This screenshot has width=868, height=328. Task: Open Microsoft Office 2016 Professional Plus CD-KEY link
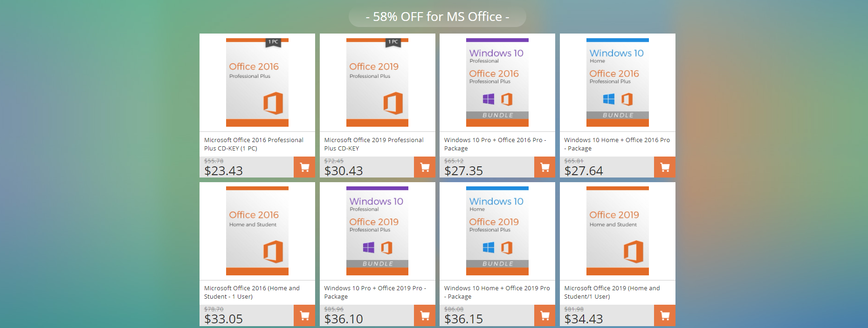point(254,144)
